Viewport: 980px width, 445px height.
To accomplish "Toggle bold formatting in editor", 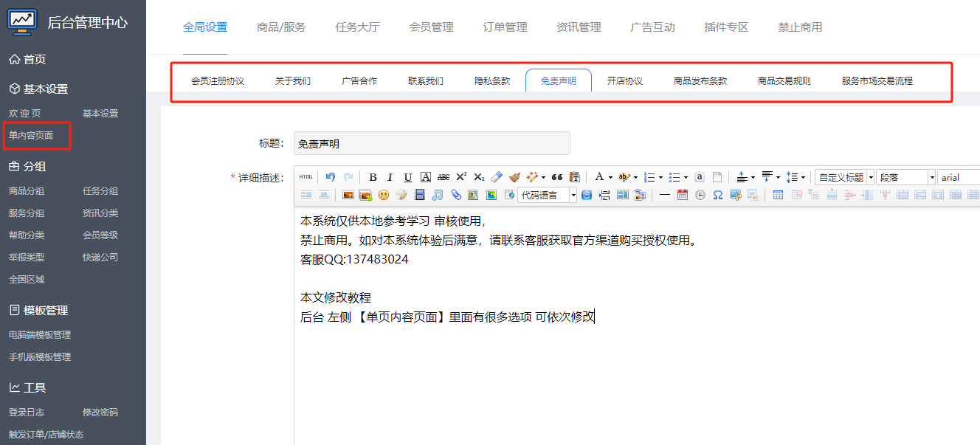I will (x=373, y=177).
